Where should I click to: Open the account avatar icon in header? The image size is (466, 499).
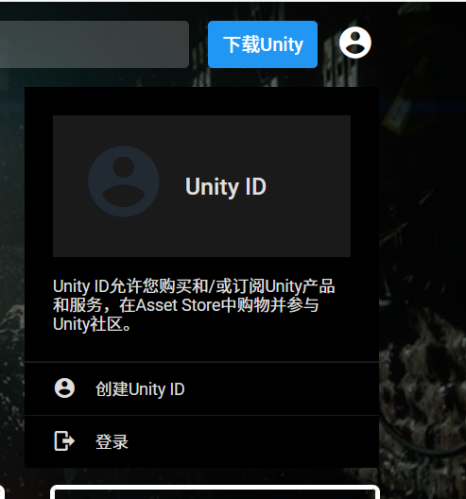(x=355, y=43)
